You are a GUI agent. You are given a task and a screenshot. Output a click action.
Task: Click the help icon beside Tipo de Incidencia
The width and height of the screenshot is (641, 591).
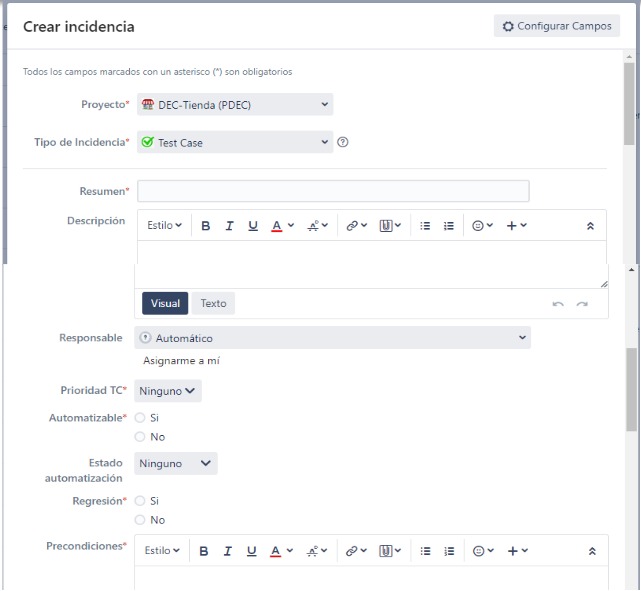pos(343,142)
